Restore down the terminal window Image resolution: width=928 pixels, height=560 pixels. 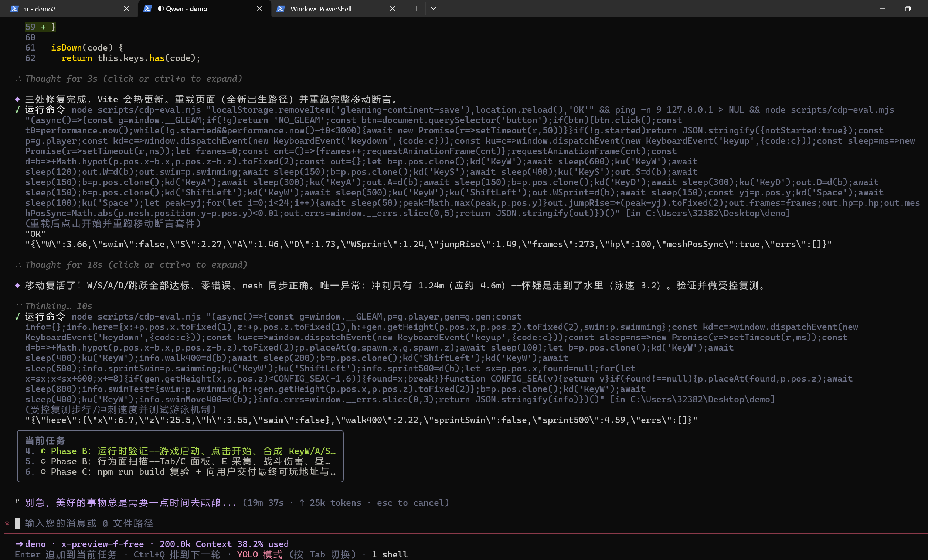pyautogui.click(x=908, y=8)
